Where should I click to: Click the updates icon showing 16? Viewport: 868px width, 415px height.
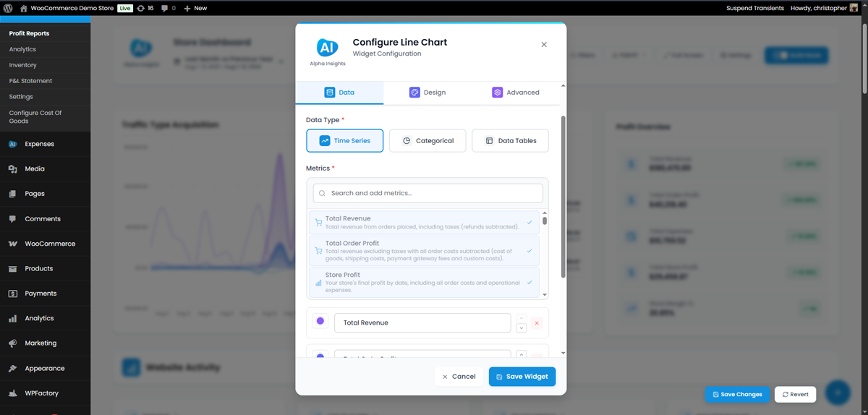coord(145,8)
